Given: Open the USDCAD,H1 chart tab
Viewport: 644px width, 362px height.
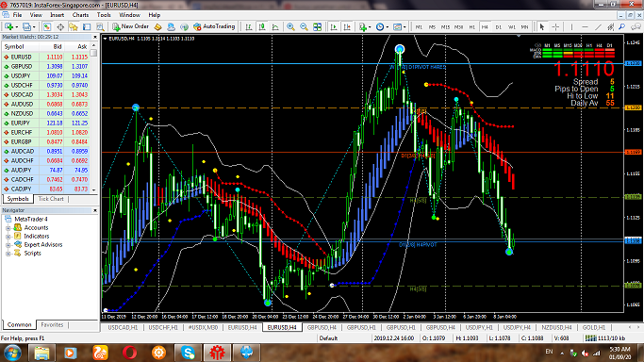Looking at the screenshot, I should (123, 327).
